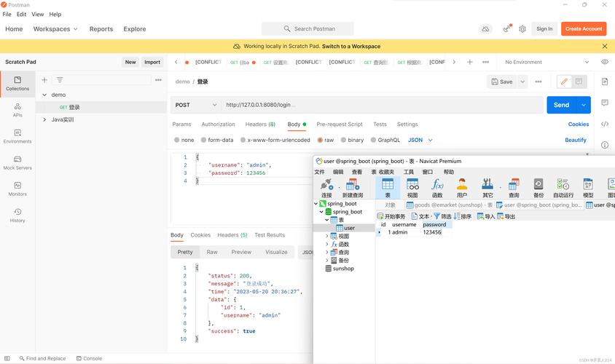Expand the Java实训 collection
This screenshot has width=615, height=364.
point(44,119)
